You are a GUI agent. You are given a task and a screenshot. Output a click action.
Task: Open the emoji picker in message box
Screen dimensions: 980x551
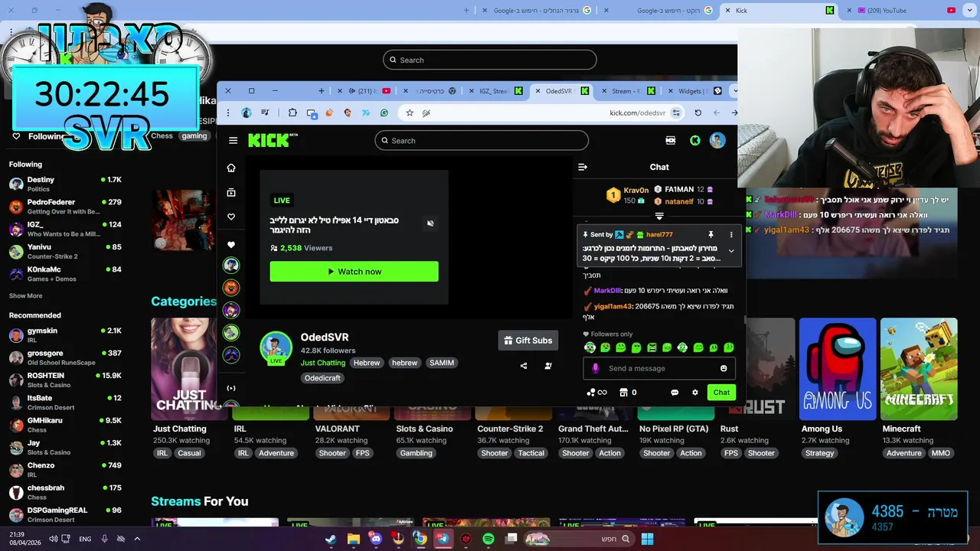tap(724, 368)
